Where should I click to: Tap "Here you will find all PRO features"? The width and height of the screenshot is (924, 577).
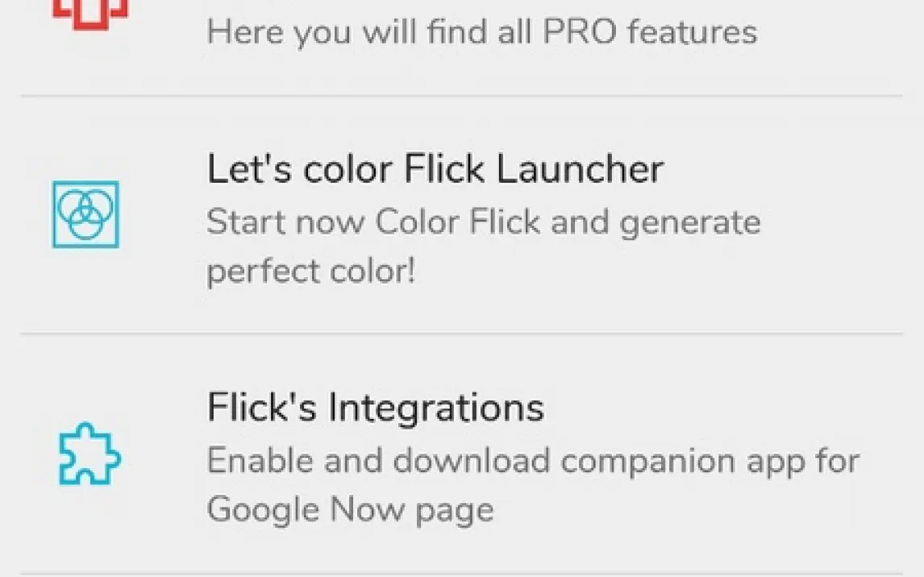pyautogui.click(x=481, y=33)
